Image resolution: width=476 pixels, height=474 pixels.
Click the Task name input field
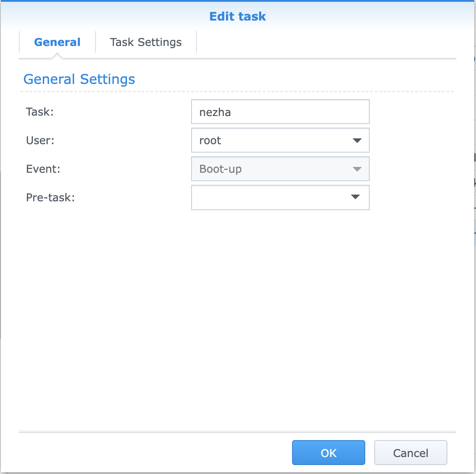tap(280, 112)
